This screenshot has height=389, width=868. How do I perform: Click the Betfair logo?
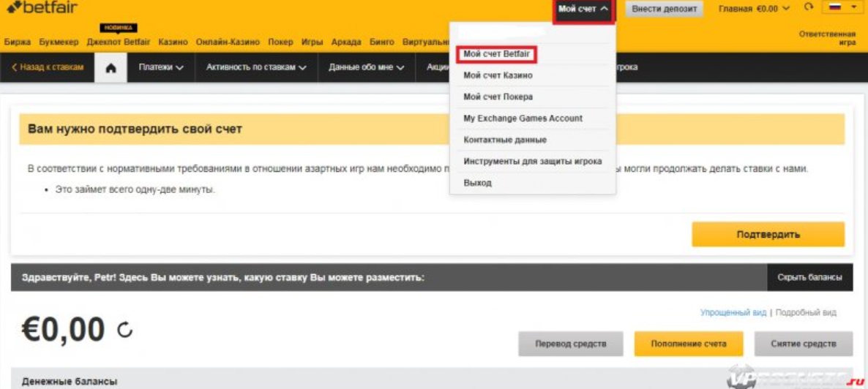(42, 9)
